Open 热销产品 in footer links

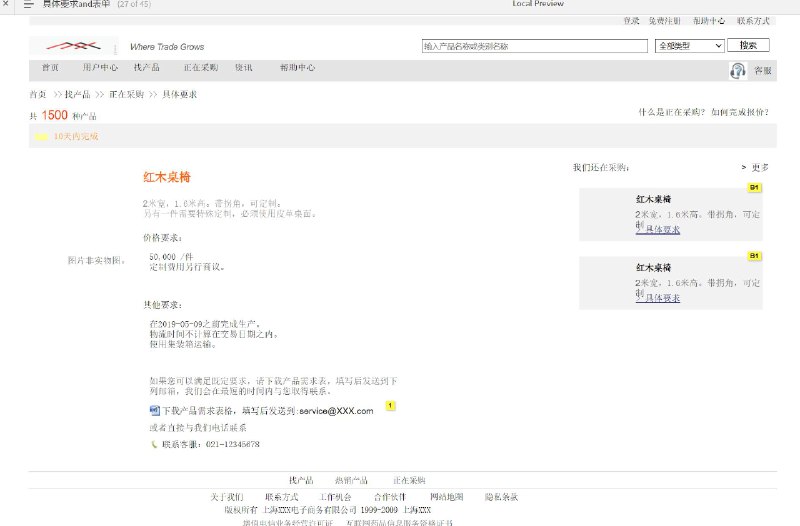(351, 480)
